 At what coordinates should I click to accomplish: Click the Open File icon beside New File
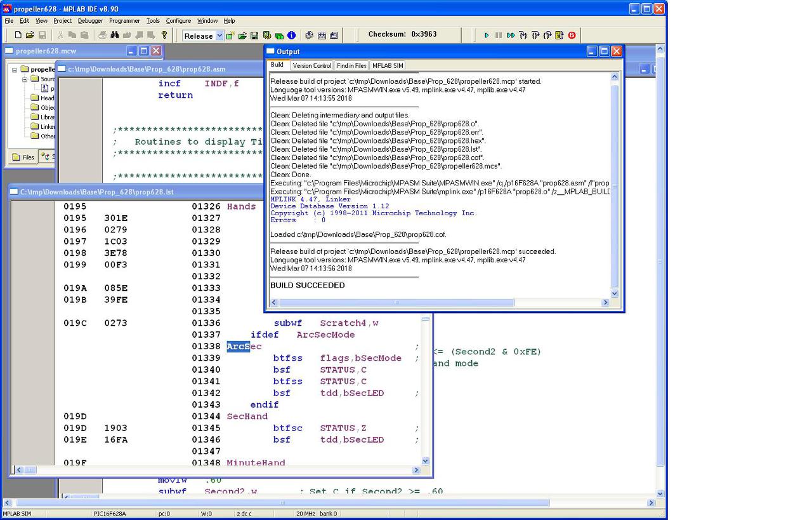(30, 36)
